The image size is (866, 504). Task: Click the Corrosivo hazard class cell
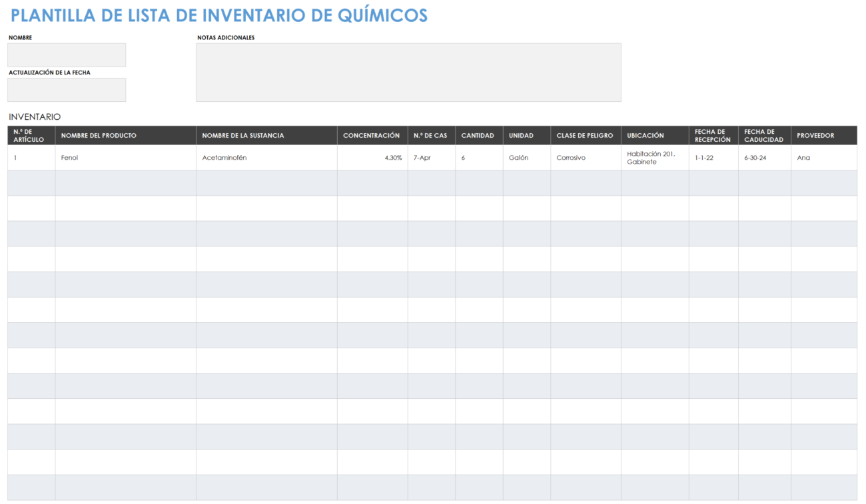[x=570, y=158]
